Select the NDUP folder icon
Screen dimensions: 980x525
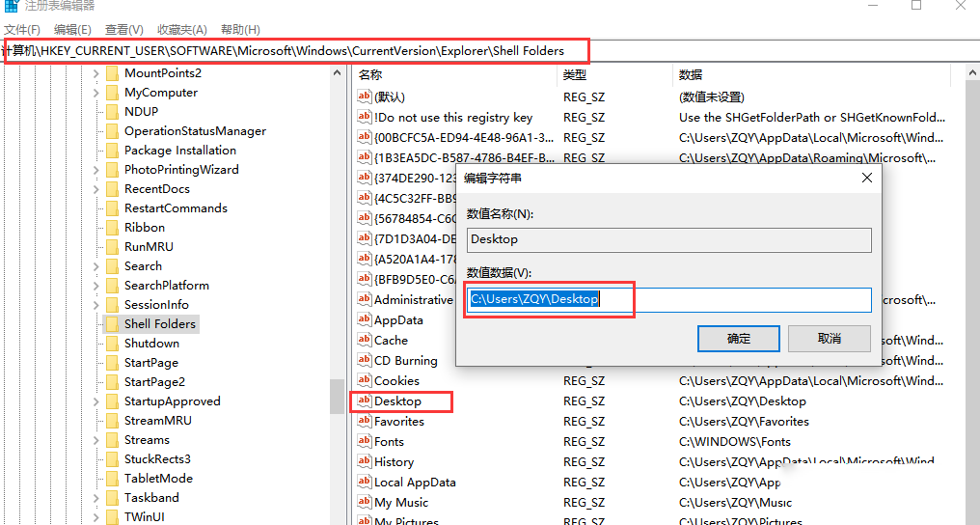(113, 112)
